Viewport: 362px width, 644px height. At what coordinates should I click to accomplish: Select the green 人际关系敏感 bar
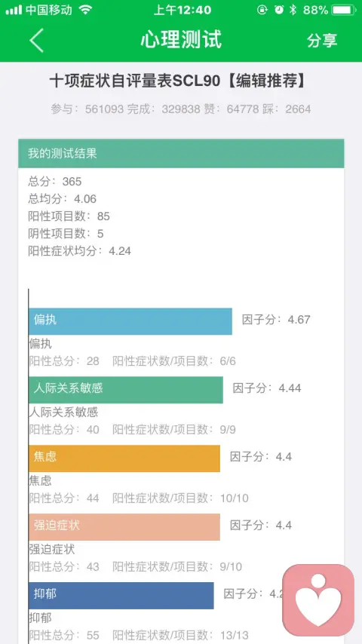pyautogui.click(x=126, y=390)
